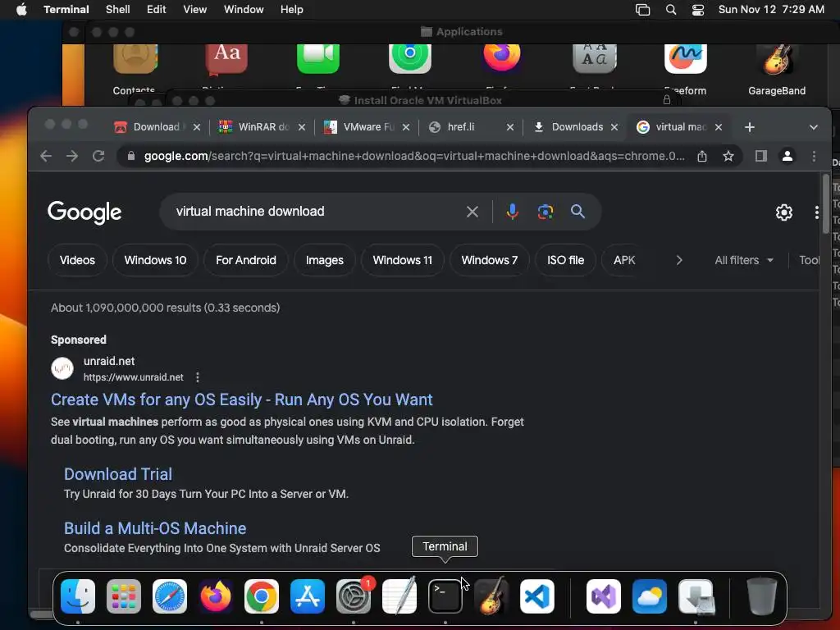Screen dimensions: 840x630
Task: Apply the ISO file filter chip
Action: pyautogui.click(x=566, y=260)
